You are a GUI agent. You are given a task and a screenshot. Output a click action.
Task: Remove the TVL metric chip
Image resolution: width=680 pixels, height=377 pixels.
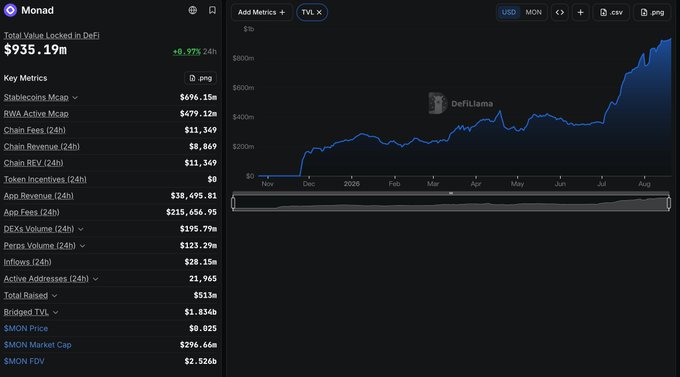(x=319, y=13)
